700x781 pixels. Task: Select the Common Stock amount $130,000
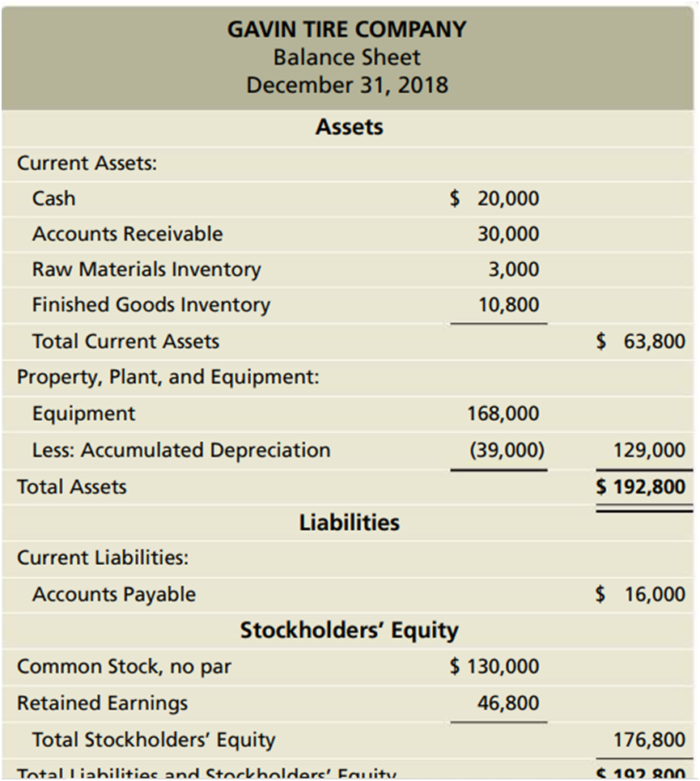pyautogui.click(x=494, y=667)
